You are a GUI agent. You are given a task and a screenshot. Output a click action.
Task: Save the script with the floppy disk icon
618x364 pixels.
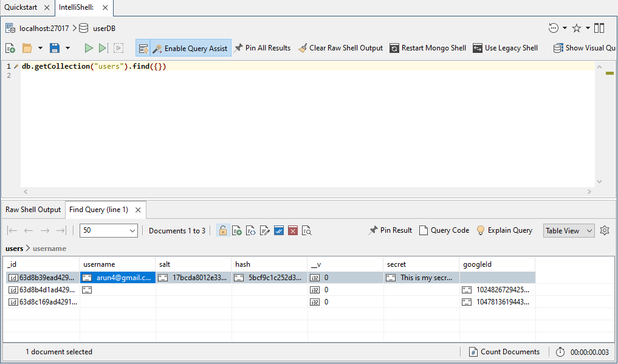55,48
